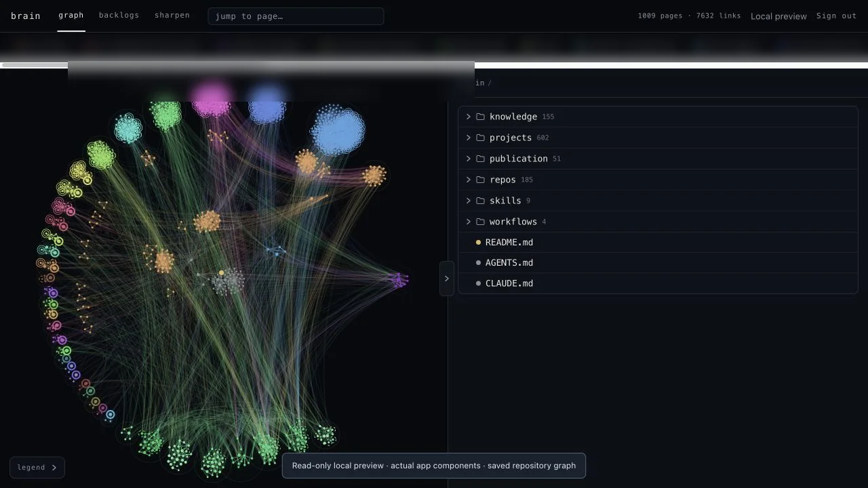Click the brain logo
Screen dimensions: 868x488
click(26, 16)
